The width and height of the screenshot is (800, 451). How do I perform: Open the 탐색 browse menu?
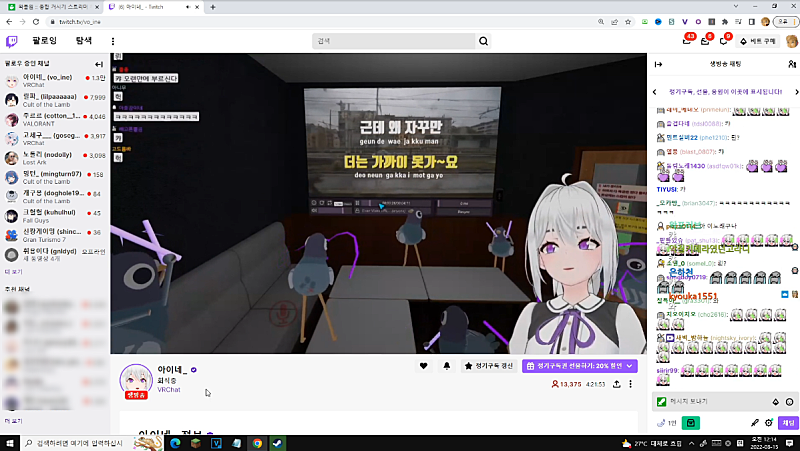coord(84,40)
